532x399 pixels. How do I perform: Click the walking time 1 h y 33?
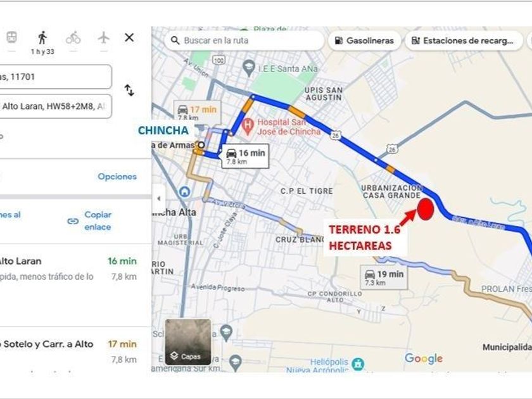[x=42, y=51]
